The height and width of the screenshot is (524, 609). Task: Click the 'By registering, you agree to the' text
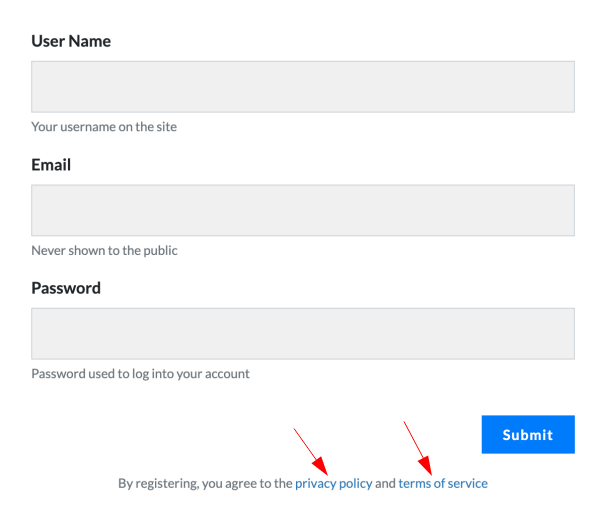(x=205, y=484)
